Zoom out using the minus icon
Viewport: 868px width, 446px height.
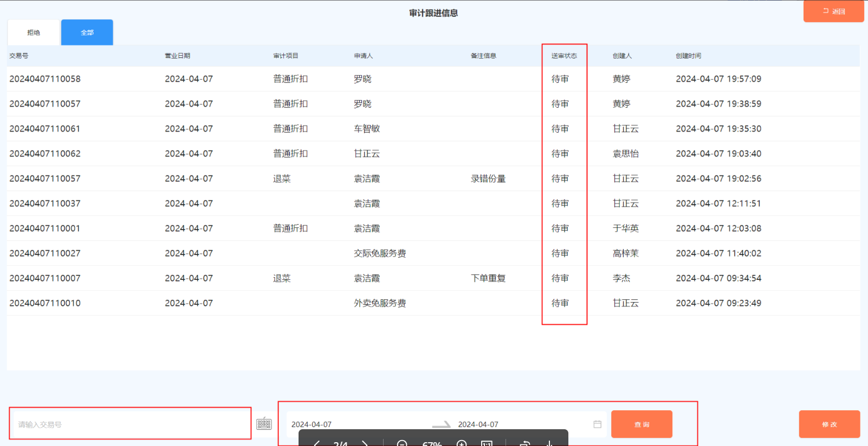tap(401, 443)
